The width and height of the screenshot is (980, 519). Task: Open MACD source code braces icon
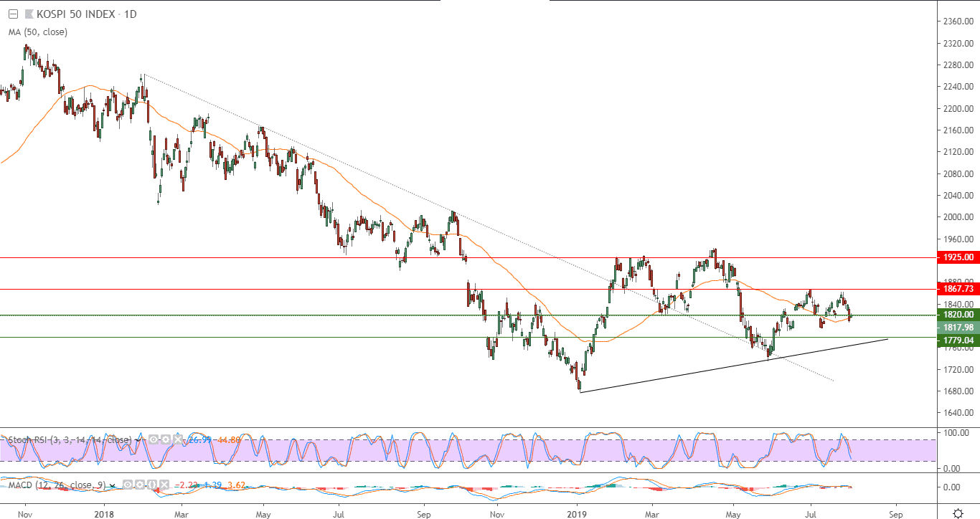(152, 485)
